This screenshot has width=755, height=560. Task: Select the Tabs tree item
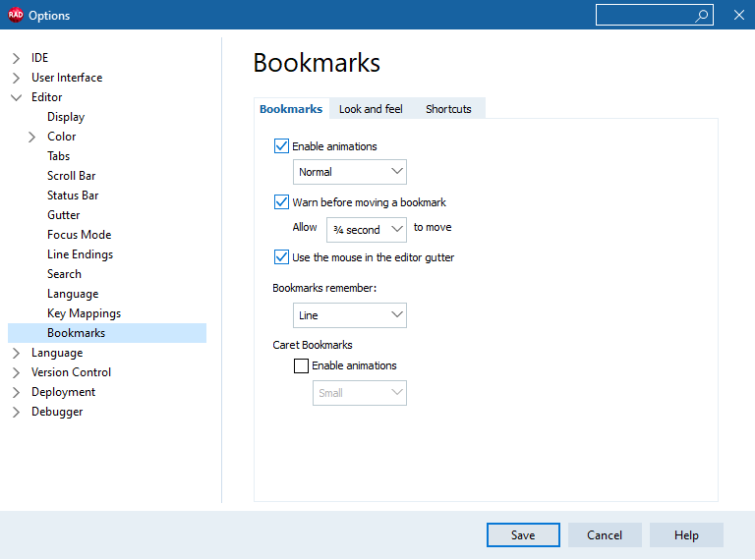point(58,156)
